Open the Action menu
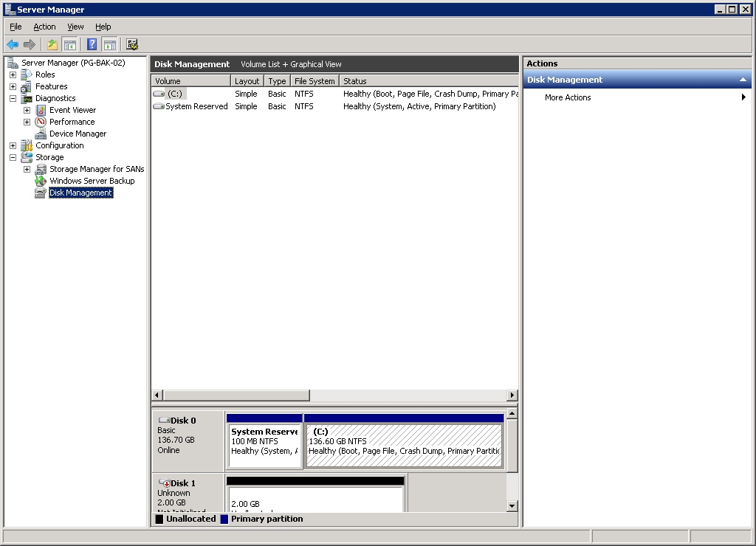756x546 pixels. tap(44, 27)
